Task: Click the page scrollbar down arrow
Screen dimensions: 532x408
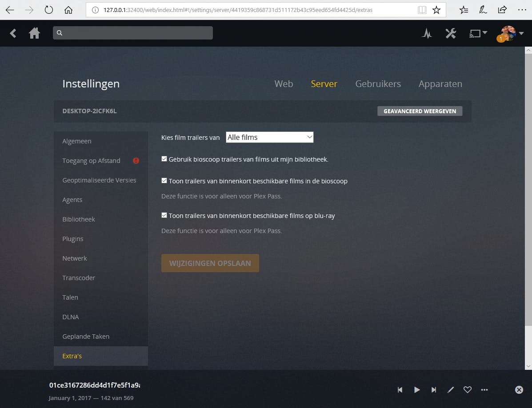Action: tap(528, 366)
